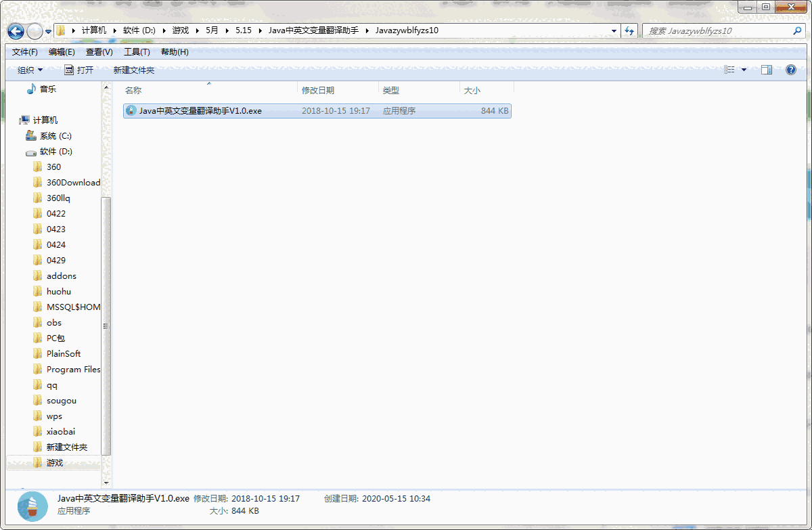
Task: Click the search magnifier icon
Action: click(x=797, y=30)
